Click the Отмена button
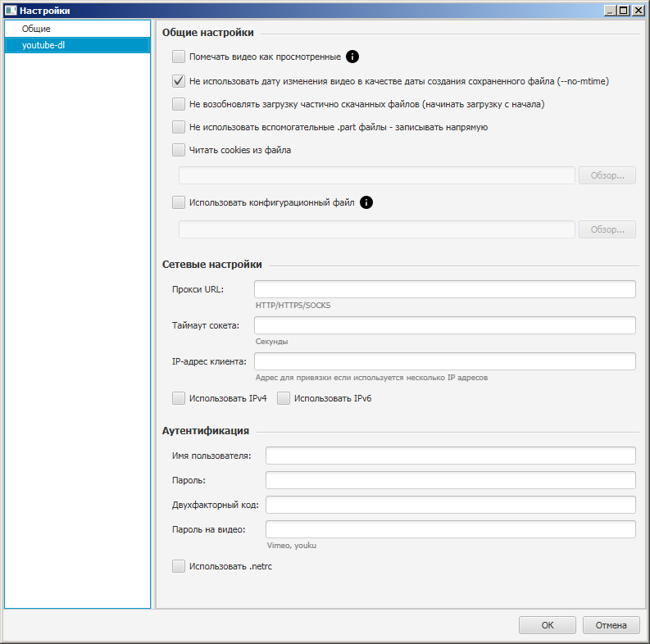This screenshot has width=650, height=644. click(x=611, y=625)
